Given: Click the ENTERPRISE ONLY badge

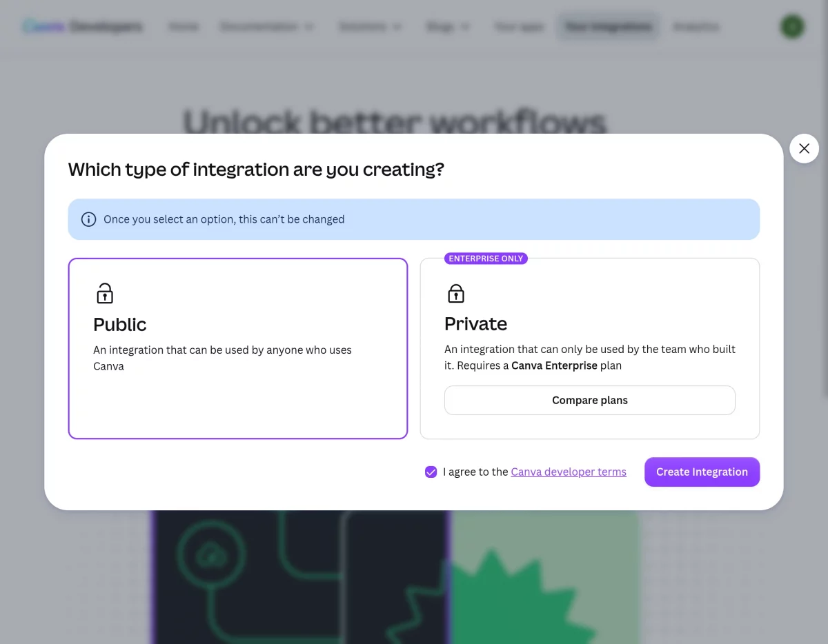Looking at the screenshot, I should click(x=486, y=259).
